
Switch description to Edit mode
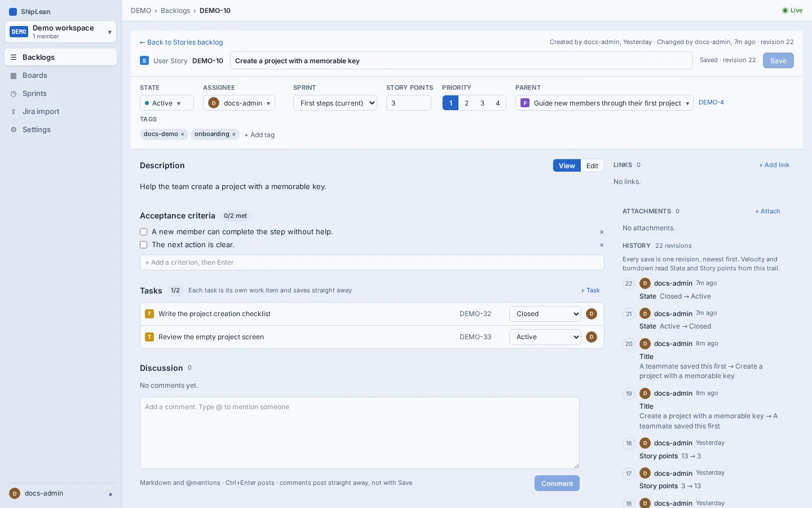pos(592,165)
